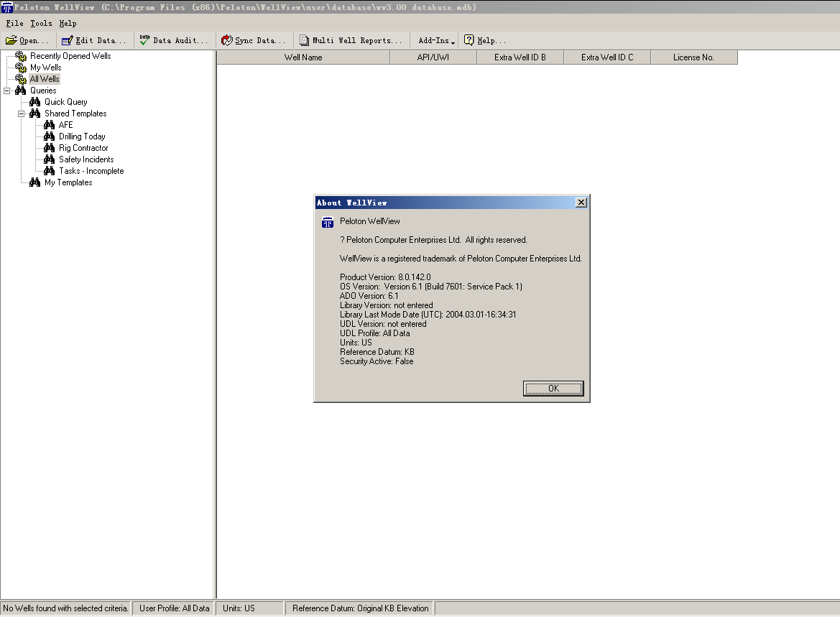Click the Queries binoculars icon

(20, 91)
